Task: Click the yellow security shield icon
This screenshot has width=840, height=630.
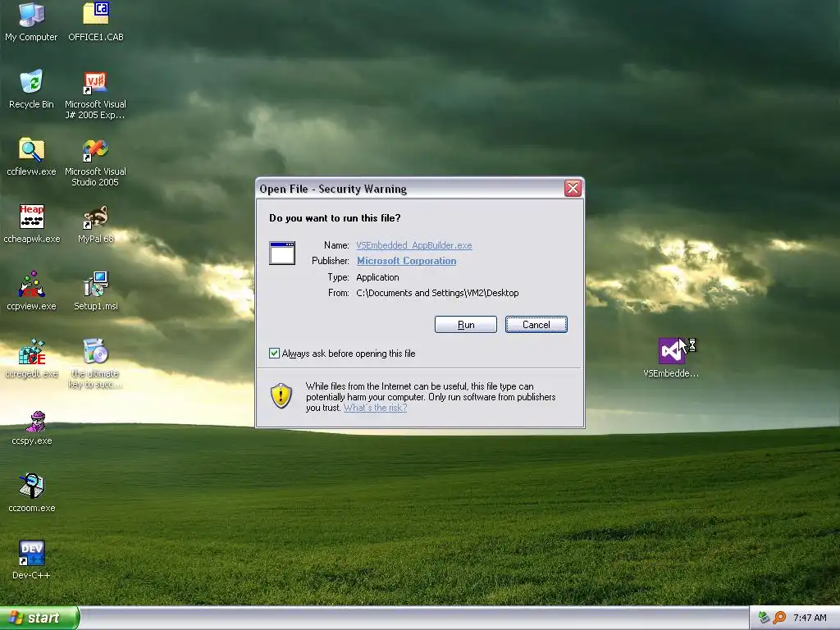Action: (281, 396)
